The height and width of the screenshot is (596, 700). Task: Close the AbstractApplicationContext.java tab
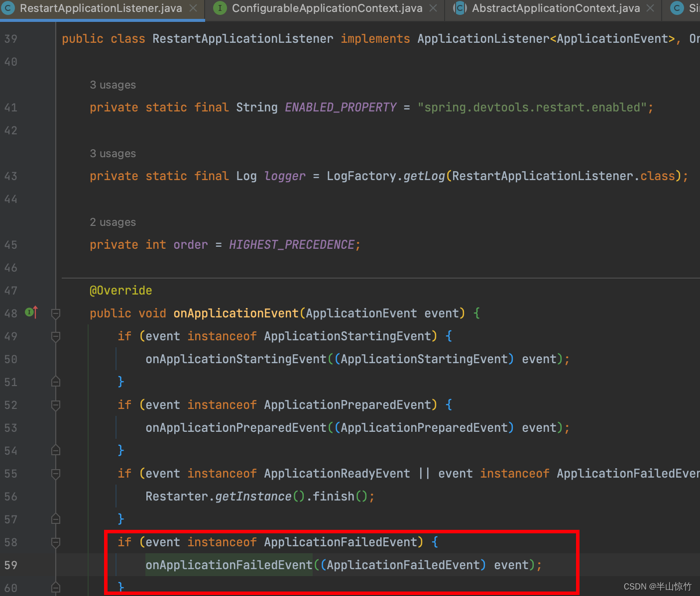[x=650, y=8]
